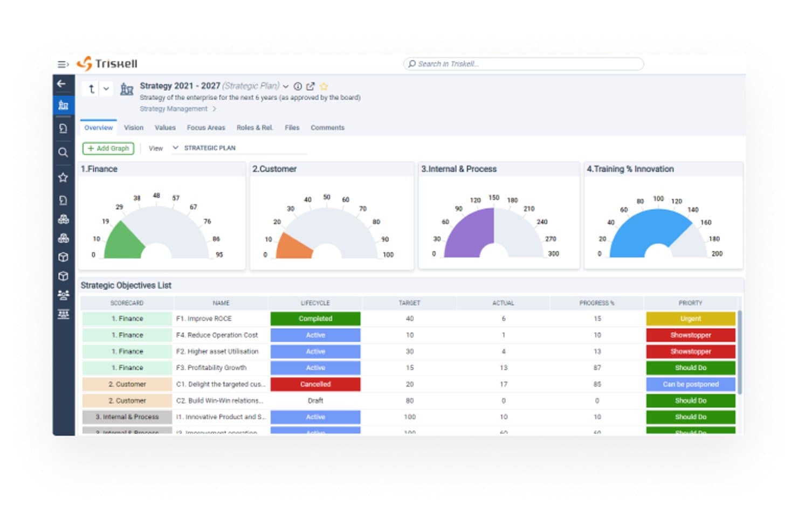Image resolution: width=798 pixels, height=532 pixels.
Task: Select the F1. Improve ROCE row name
Action: pyautogui.click(x=204, y=319)
